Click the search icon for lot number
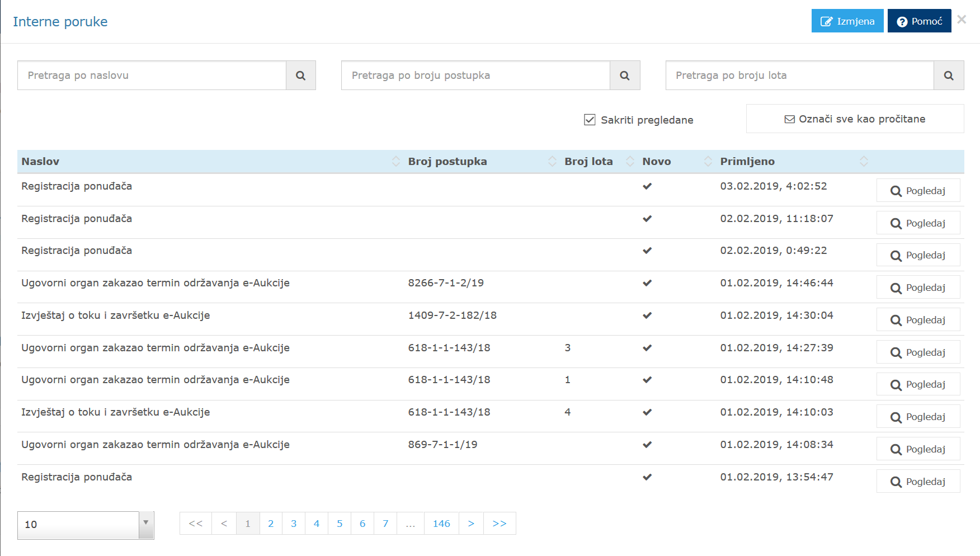Viewport: 980px width, 556px height. tap(948, 76)
